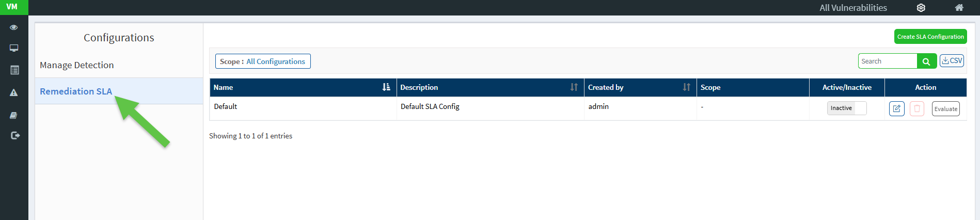Click the list report icon in sidebar
980x220 pixels.
click(14, 70)
